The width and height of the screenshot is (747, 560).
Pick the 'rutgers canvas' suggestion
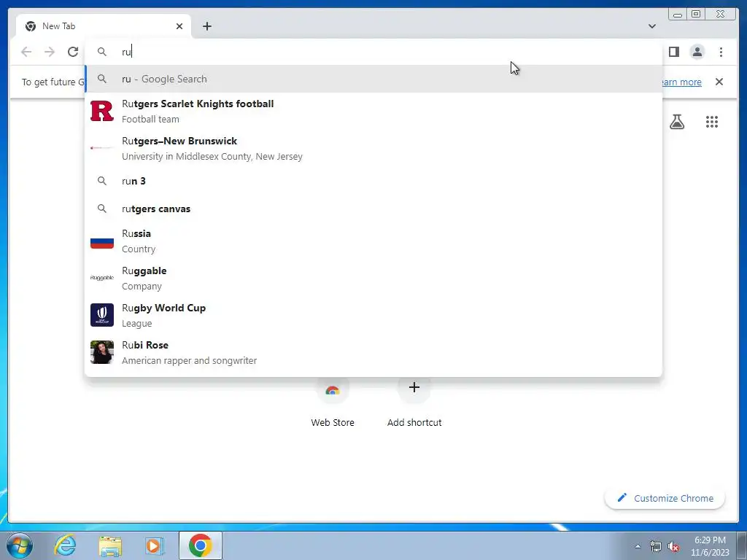(x=373, y=209)
